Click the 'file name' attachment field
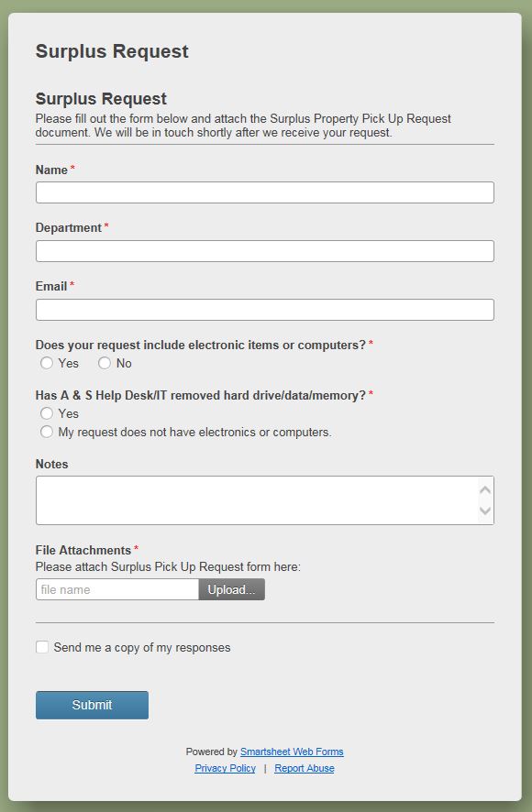 tap(117, 589)
